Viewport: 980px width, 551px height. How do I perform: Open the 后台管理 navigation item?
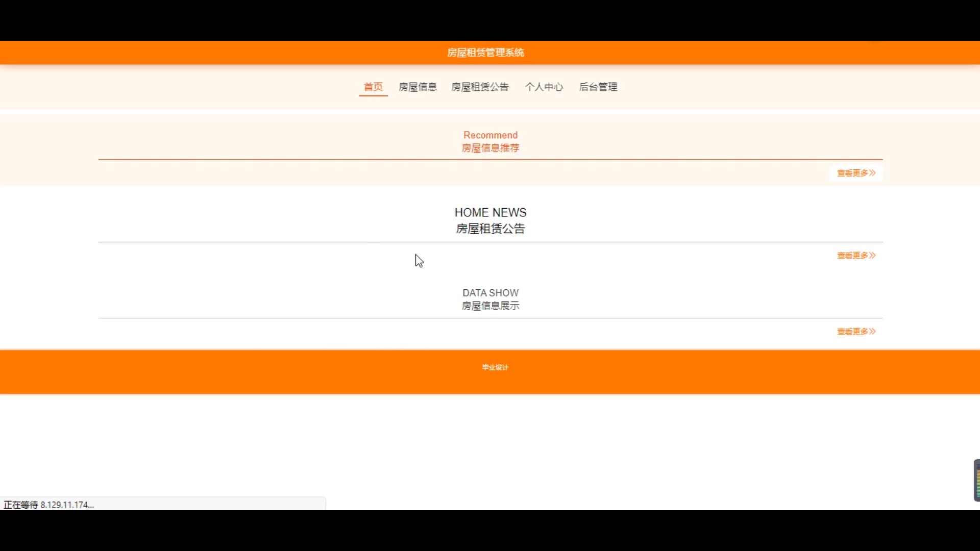[598, 87]
